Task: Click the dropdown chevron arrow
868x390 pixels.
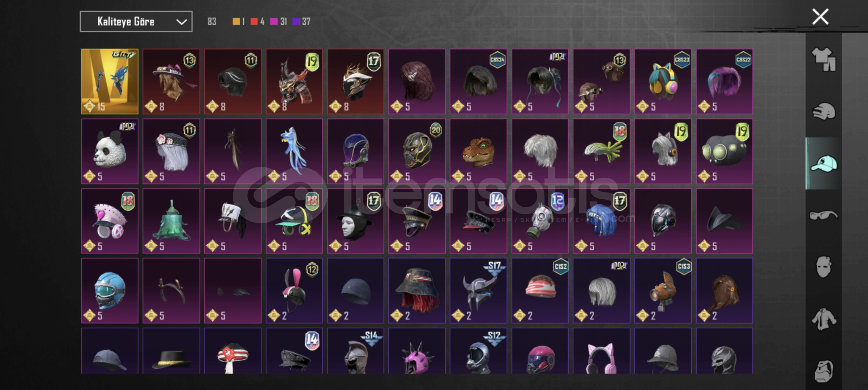Action: 181,22
